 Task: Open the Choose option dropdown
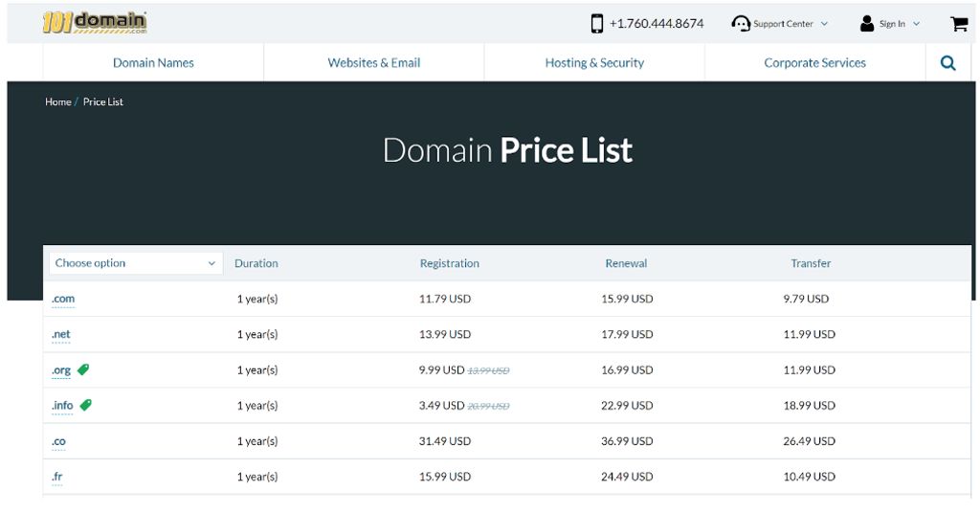pyautogui.click(x=136, y=263)
